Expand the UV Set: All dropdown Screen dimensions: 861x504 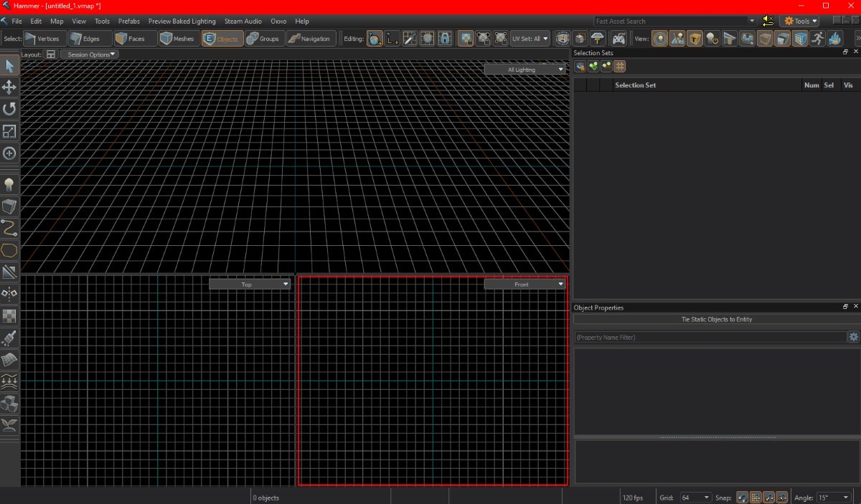(x=530, y=39)
